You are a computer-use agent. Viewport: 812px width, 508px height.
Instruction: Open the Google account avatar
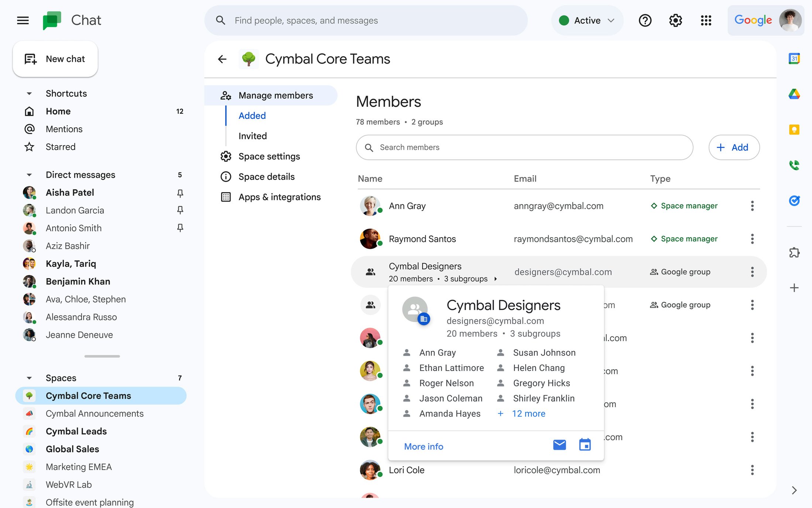(x=790, y=20)
